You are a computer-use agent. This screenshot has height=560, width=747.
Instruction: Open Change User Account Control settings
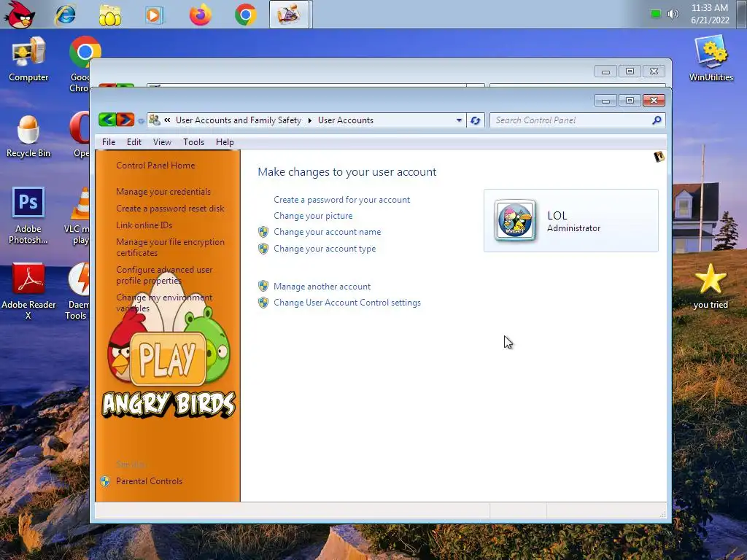[347, 303]
